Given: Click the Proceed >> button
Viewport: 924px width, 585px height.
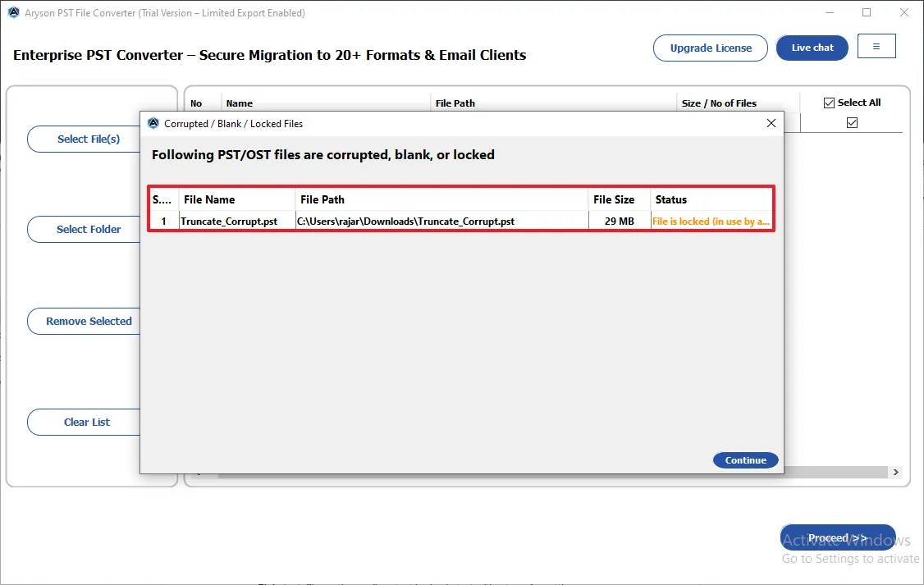Looking at the screenshot, I should click(x=837, y=537).
